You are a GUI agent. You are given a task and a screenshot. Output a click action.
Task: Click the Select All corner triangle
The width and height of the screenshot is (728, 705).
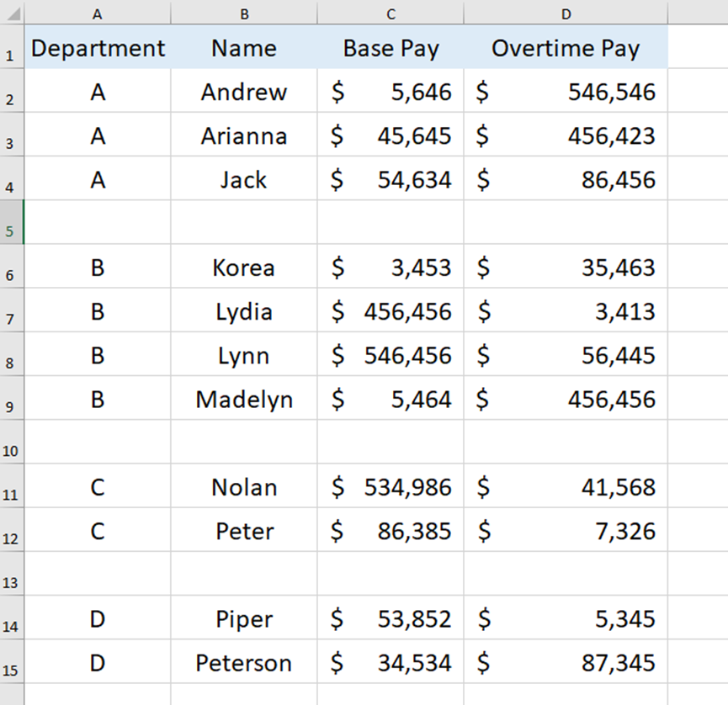[x=13, y=13]
